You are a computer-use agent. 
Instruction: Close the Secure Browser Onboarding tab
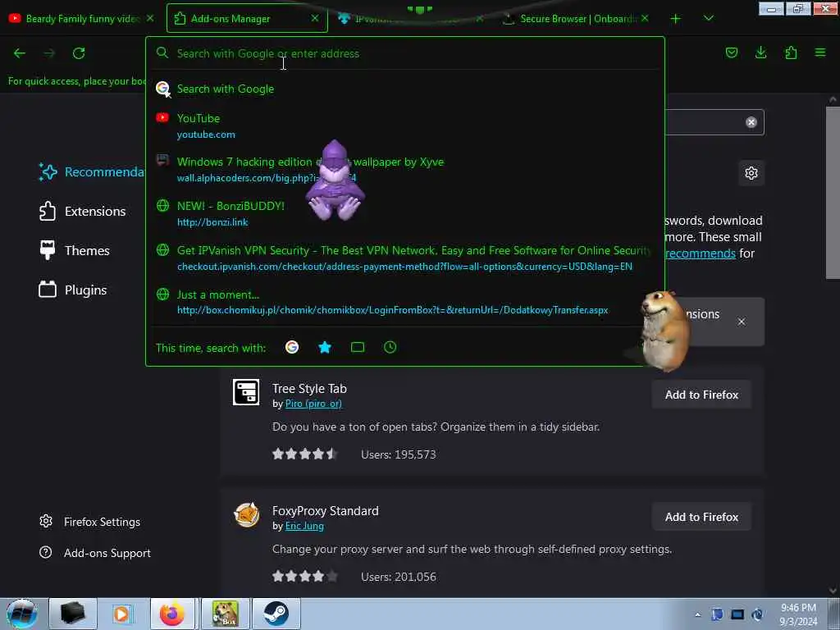click(x=645, y=18)
